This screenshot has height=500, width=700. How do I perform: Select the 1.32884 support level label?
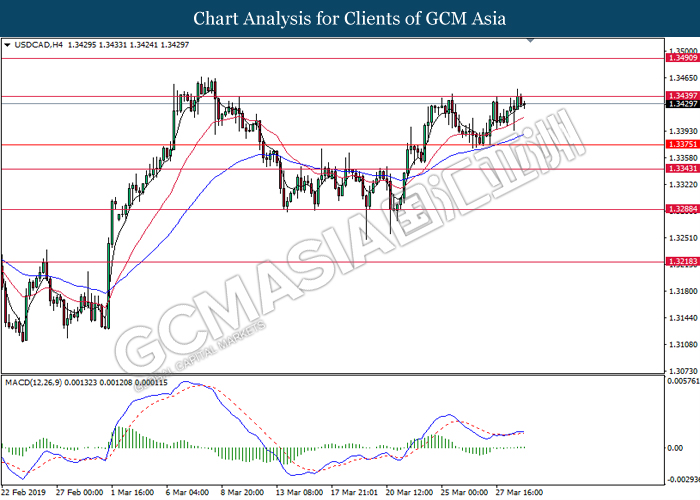tap(682, 209)
